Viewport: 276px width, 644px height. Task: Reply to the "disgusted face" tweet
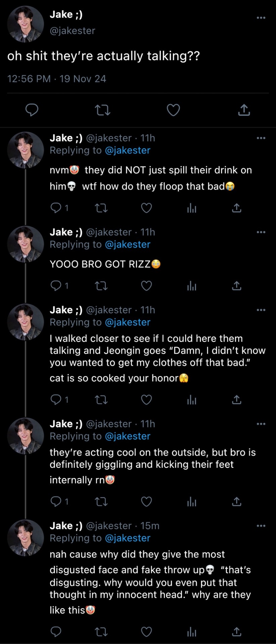coord(56,632)
